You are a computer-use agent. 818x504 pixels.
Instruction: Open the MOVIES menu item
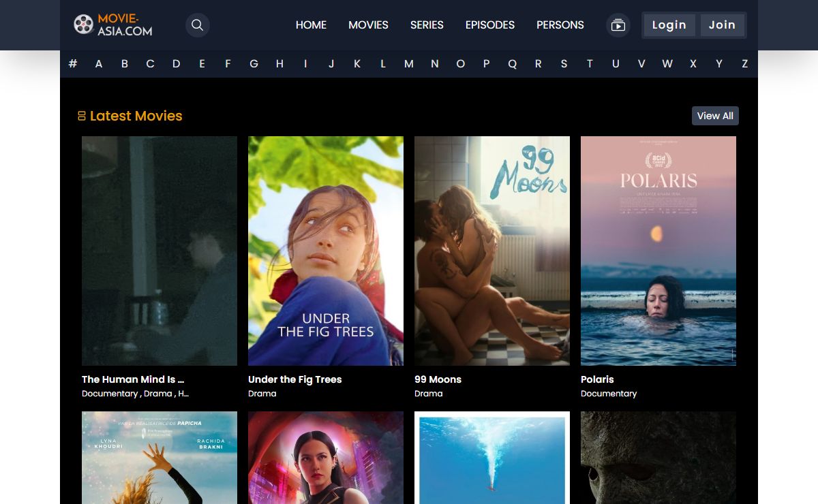click(x=368, y=25)
